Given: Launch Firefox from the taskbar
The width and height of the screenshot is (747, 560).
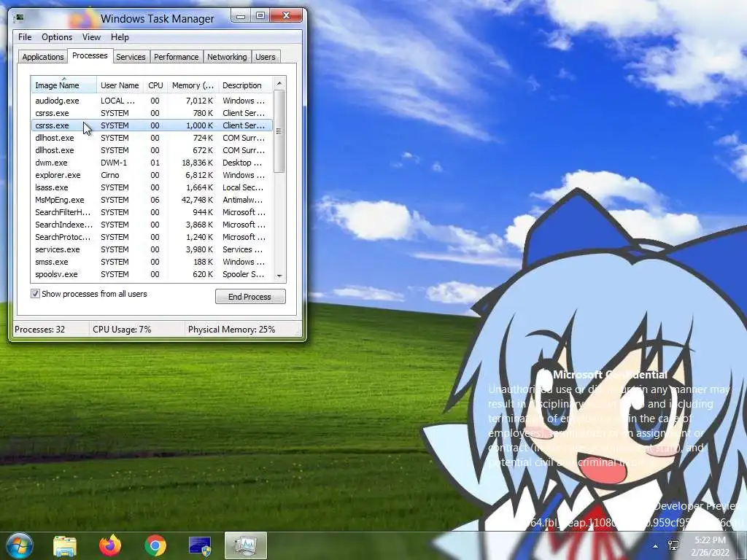Looking at the screenshot, I should point(110,545).
